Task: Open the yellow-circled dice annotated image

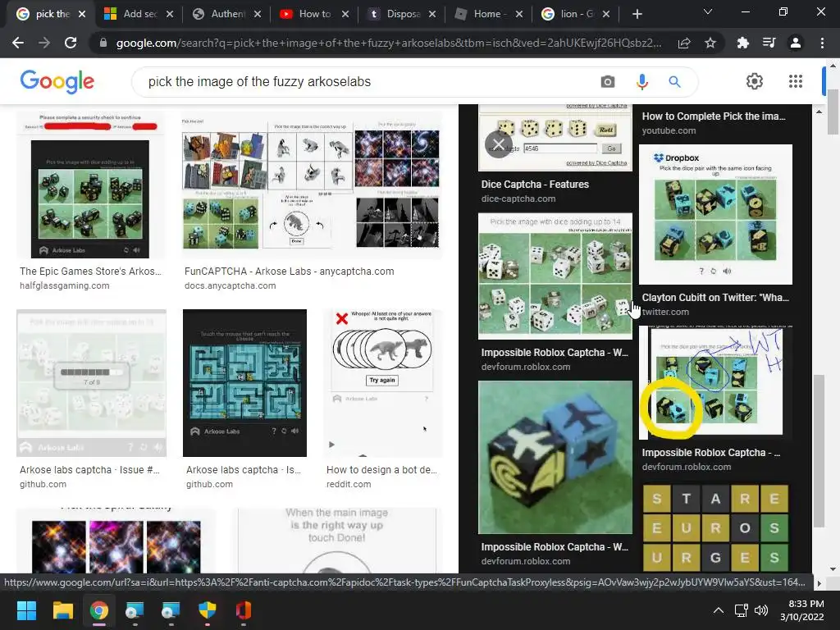Action: coord(715,382)
